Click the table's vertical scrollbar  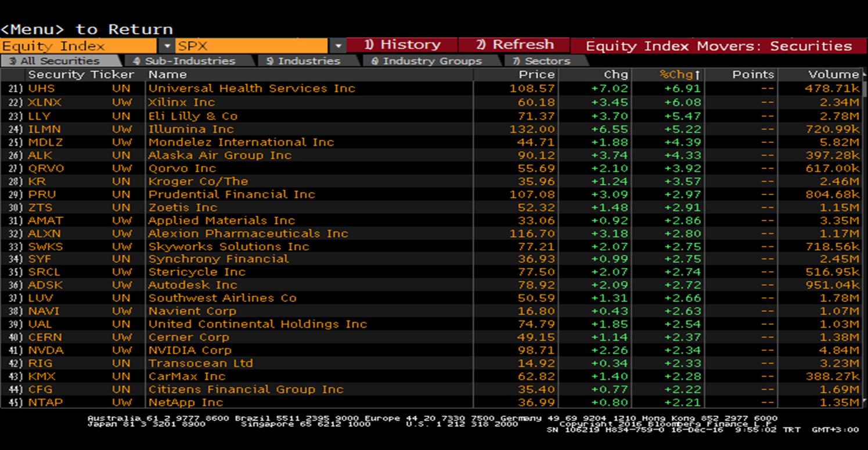click(x=865, y=238)
